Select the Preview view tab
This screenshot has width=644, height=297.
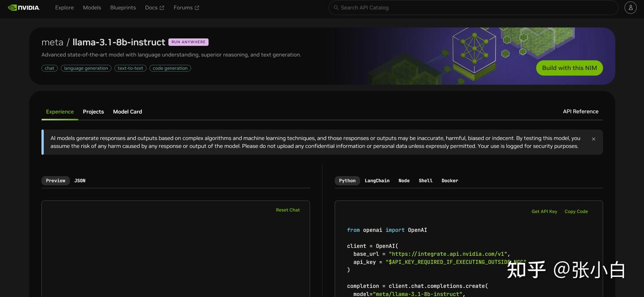coord(55,181)
